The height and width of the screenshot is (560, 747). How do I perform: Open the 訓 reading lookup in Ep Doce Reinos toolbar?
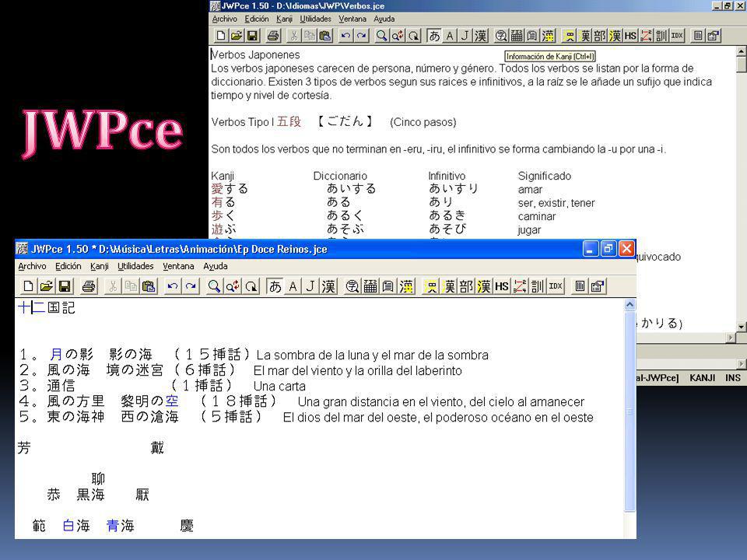coord(538,286)
